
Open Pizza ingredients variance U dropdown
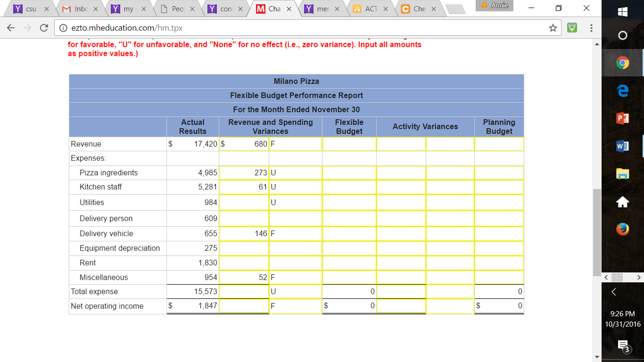click(296, 173)
